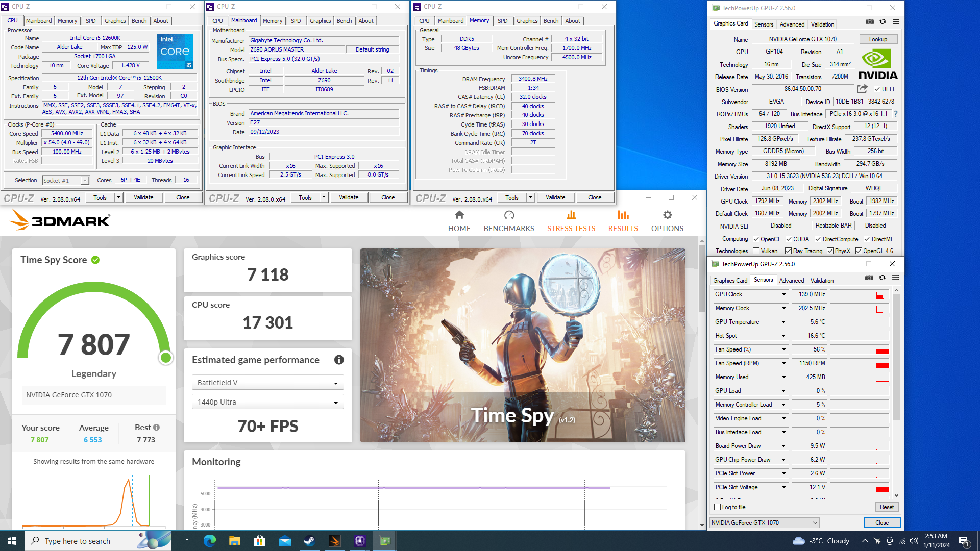This screenshot has width=980, height=551.
Task: Open Memory Clock sensor dropdown
Action: pyautogui.click(x=783, y=308)
